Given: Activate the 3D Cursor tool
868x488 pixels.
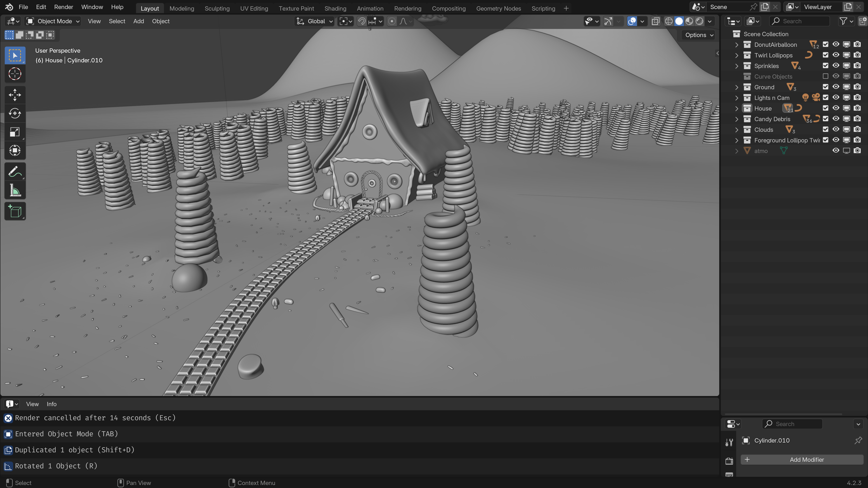Looking at the screenshot, I should [x=15, y=74].
